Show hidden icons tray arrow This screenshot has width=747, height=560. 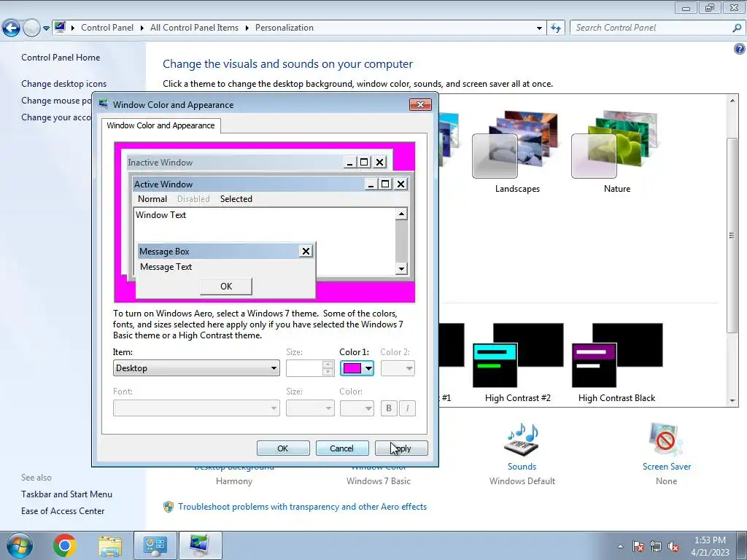click(620, 546)
